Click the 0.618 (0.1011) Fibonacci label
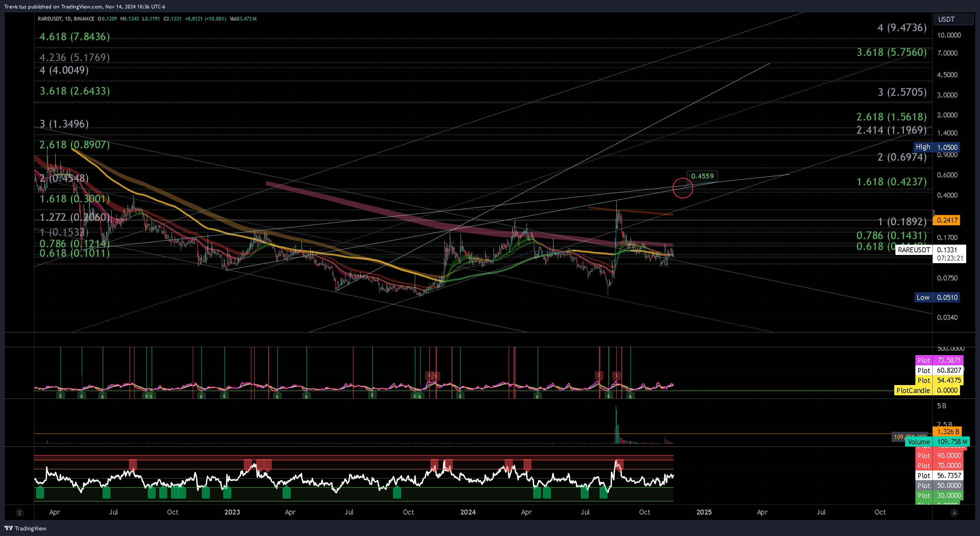This screenshot has height=536, width=980. click(x=75, y=253)
